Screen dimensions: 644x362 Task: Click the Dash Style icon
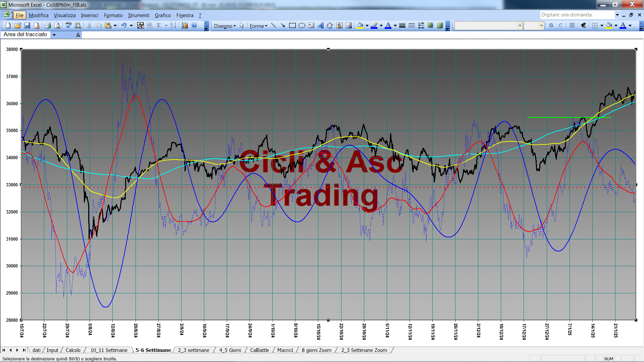[412, 25]
